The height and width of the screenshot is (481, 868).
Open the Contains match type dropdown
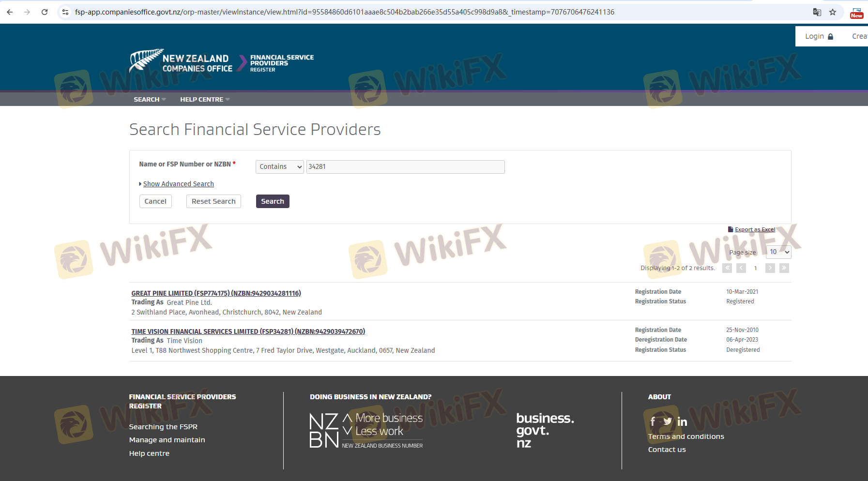pos(279,167)
